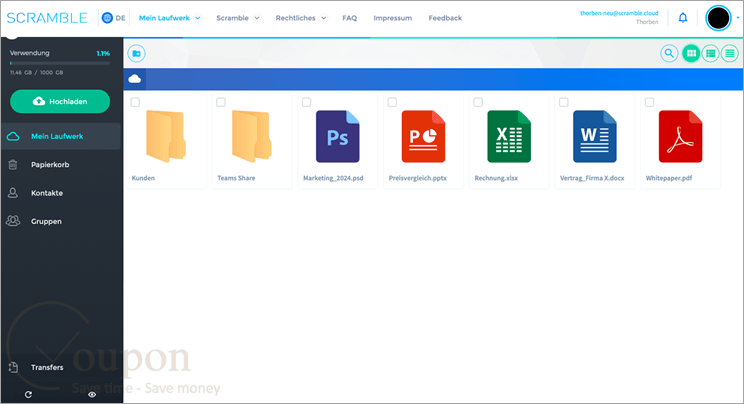Image resolution: width=744 pixels, height=404 pixels.
Task: Select the Preisvergleich.pptx checkbox
Action: (392, 102)
